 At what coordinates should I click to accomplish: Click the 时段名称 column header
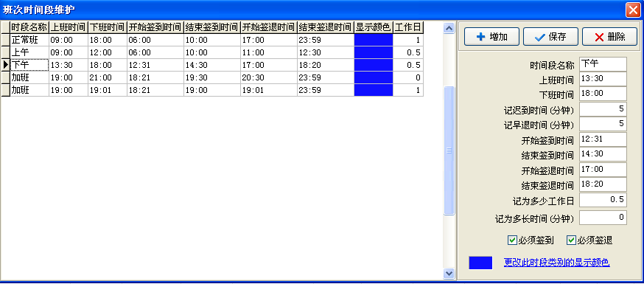(29, 27)
